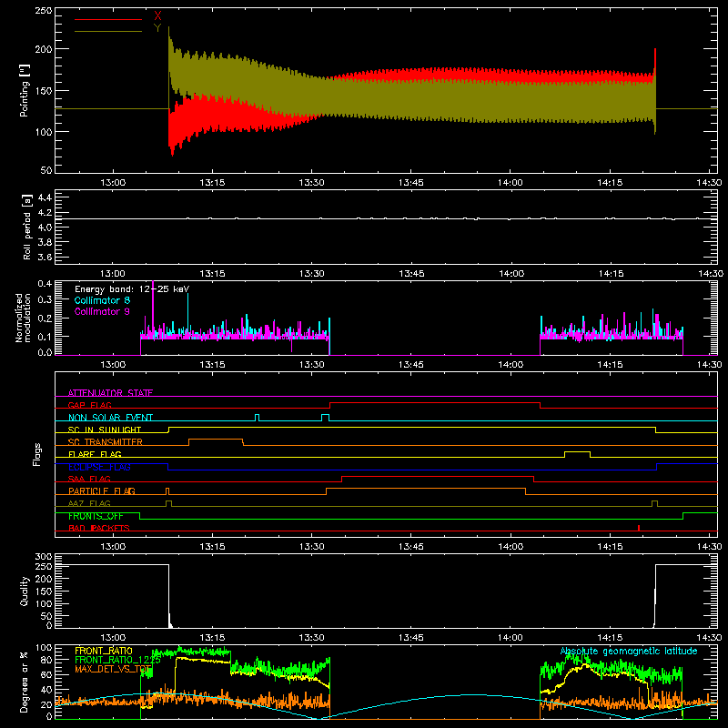
Task: Click the ECLIPSE_FLAG label
Action: [99, 467]
